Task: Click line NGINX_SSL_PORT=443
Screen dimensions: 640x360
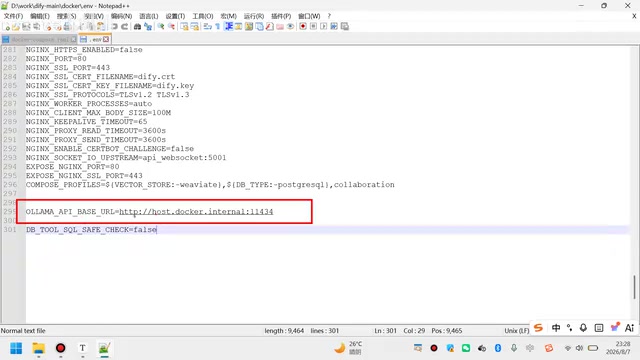Action: coord(68,67)
